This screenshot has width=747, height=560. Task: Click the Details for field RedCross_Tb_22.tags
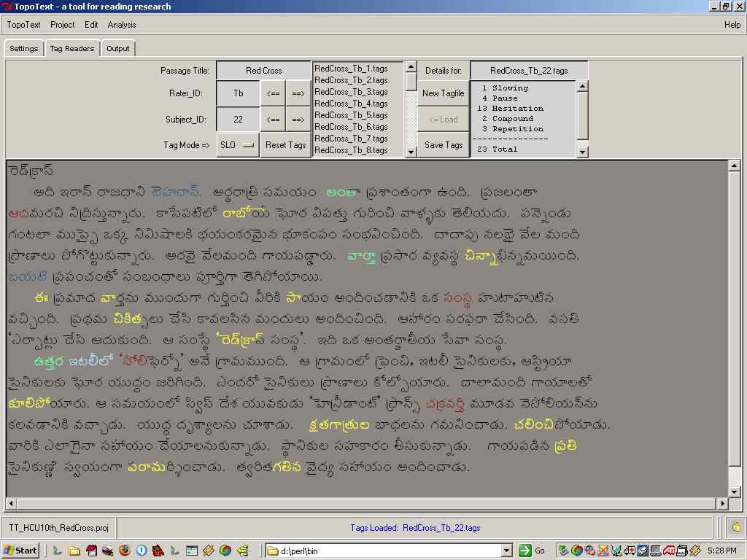coord(529,71)
